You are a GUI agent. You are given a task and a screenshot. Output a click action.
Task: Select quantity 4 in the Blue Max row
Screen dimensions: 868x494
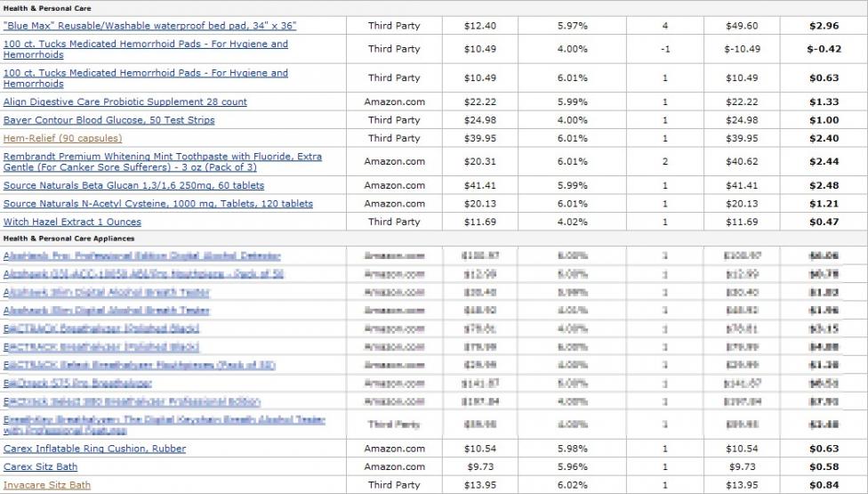(x=665, y=26)
